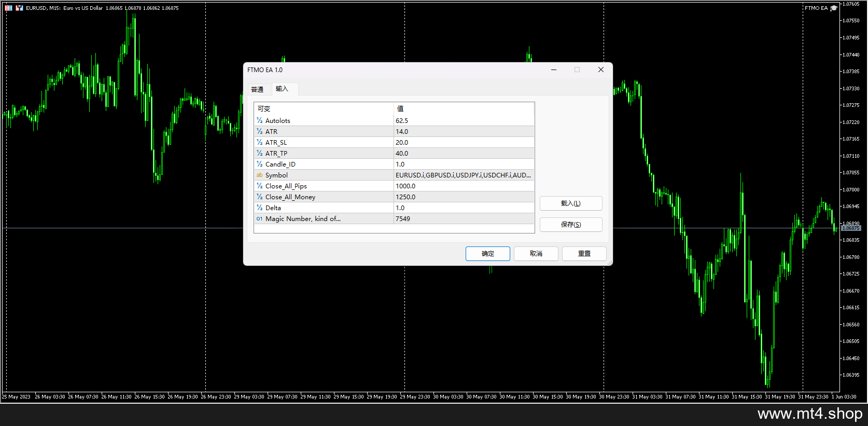The height and width of the screenshot is (426, 868).
Task: Click the Symbol variable name
Action: (276, 175)
